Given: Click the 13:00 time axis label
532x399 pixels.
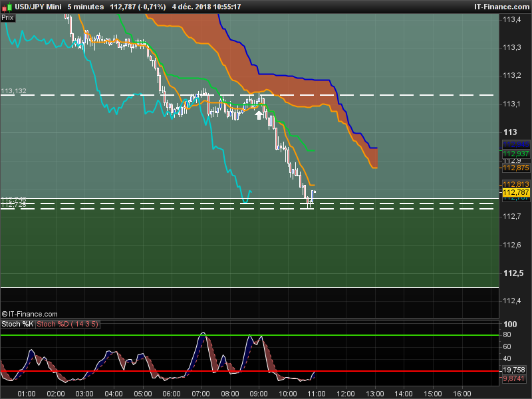Looking at the screenshot, I should tap(375, 394).
